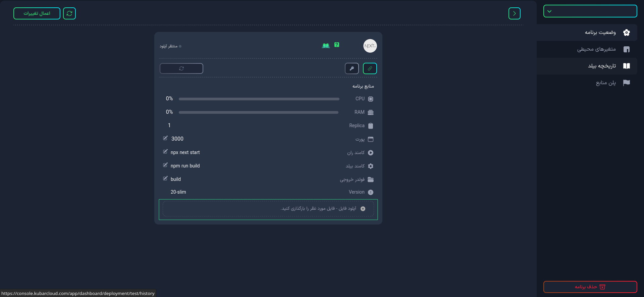This screenshot has width=644, height=297.
Task: Click the NEXT.js logo avatar
Action: point(370,46)
